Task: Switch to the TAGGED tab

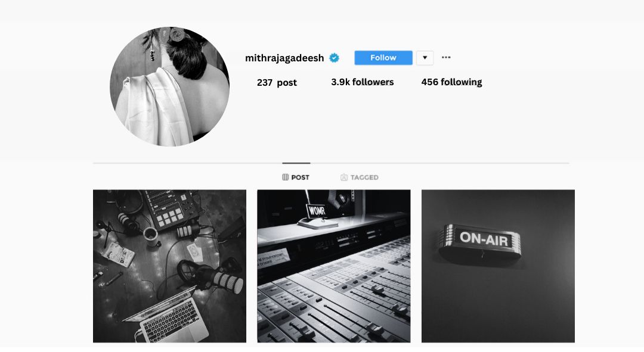Action: [x=360, y=177]
